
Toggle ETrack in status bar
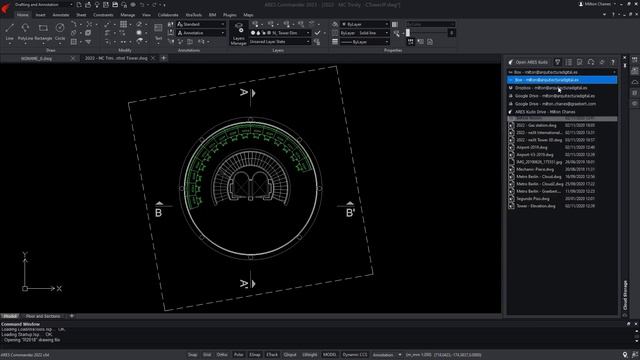pos(272,355)
